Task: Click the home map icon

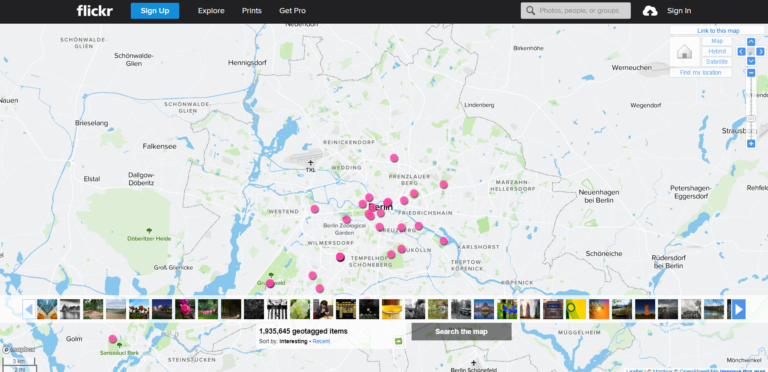Action: [x=684, y=51]
